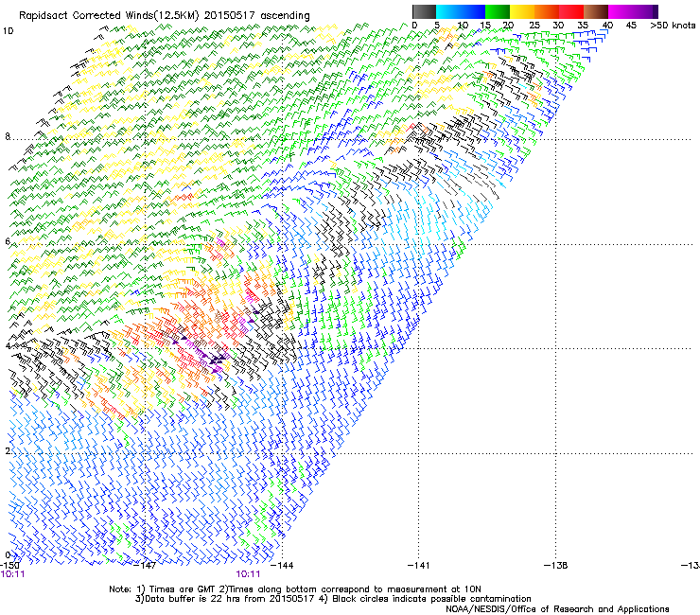Click the 'Data buffer is 22 hrs' note line
Viewport: 700px width, 615px height.
[333, 599]
